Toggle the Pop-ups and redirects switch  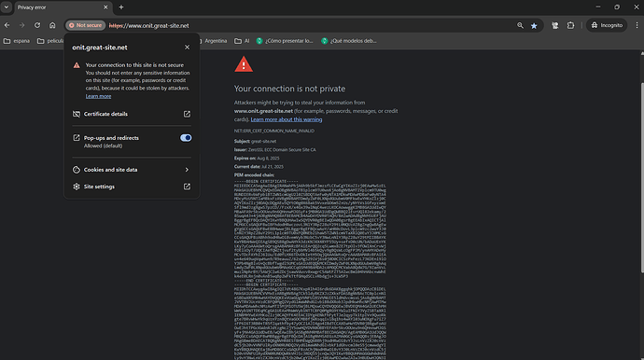[x=186, y=138]
